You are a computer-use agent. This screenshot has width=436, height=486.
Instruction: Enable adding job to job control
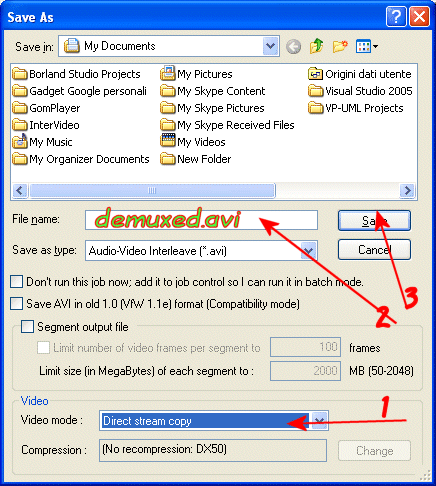tap(16, 282)
